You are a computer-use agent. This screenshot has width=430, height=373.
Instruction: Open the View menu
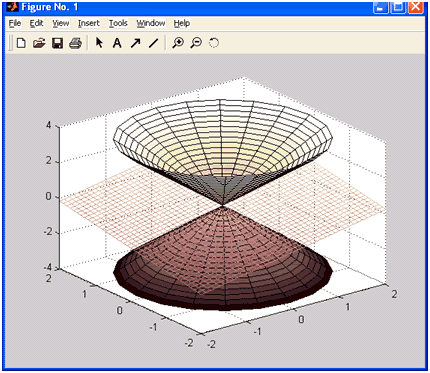(x=61, y=23)
